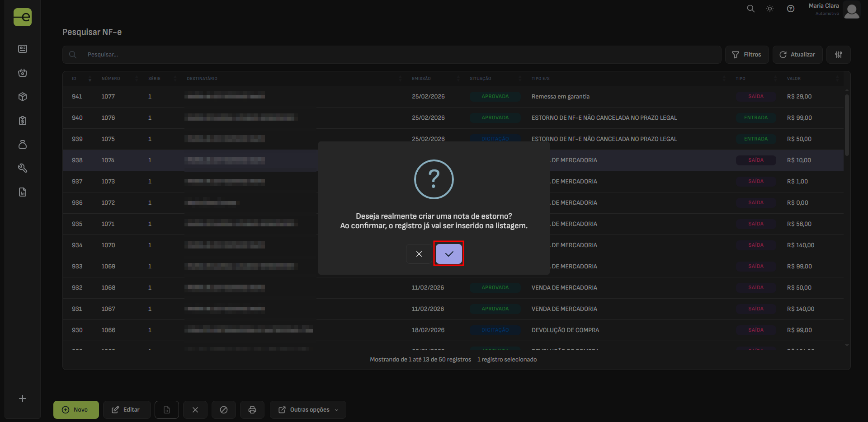Viewport: 868px width, 422px height.
Task: Open the report document sidebar icon
Action: tap(23, 192)
